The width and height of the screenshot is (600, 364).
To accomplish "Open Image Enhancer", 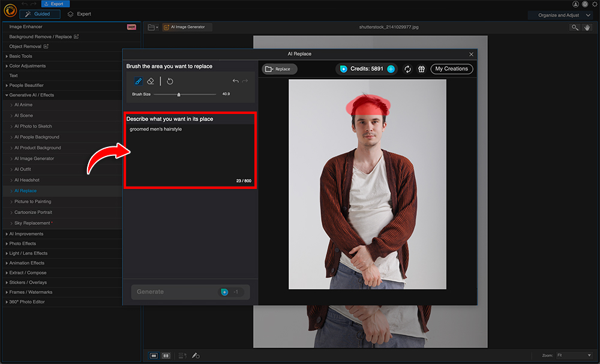I will coord(71,27).
